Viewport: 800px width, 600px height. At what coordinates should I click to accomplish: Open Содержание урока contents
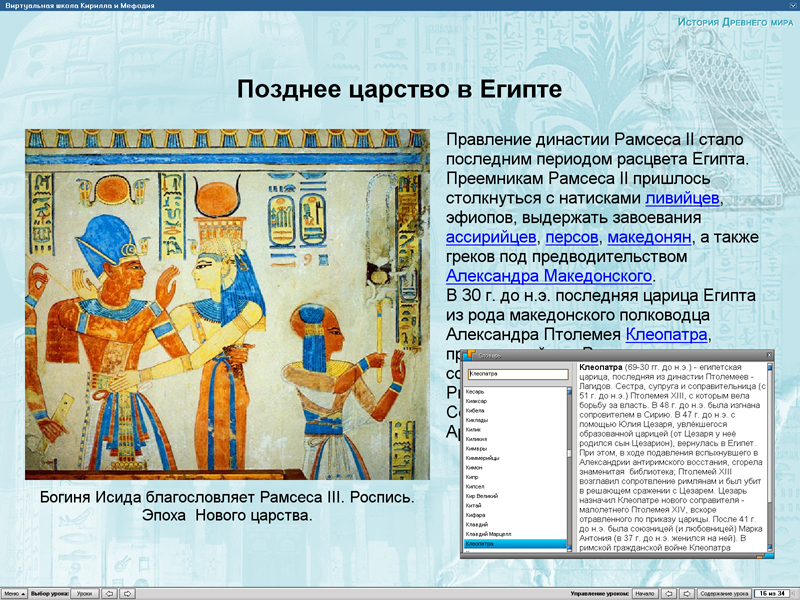(724, 593)
